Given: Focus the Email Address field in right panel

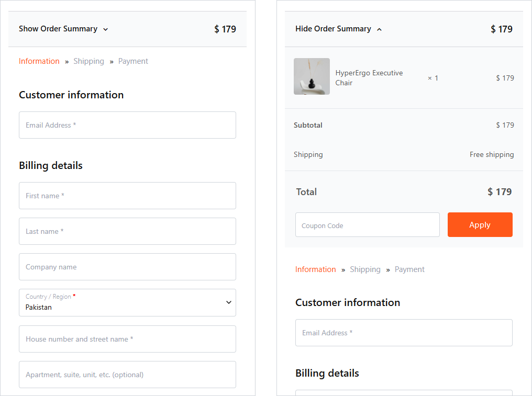Looking at the screenshot, I should [404, 333].
